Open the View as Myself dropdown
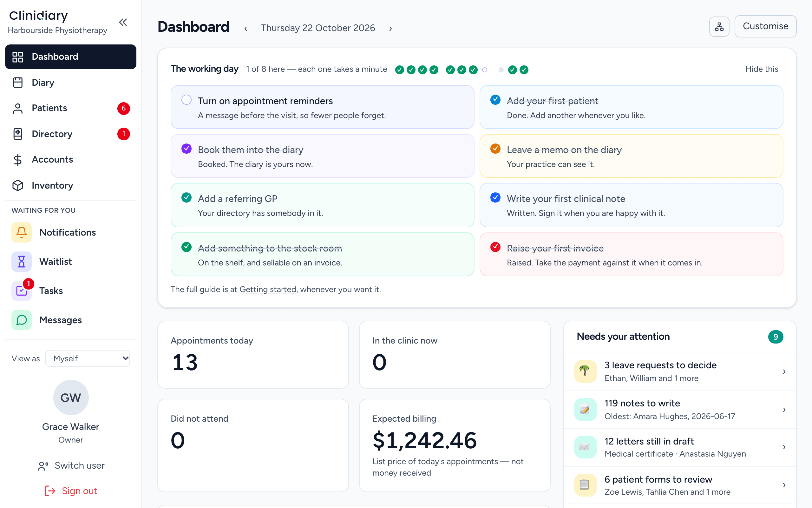 pos(88,358)
